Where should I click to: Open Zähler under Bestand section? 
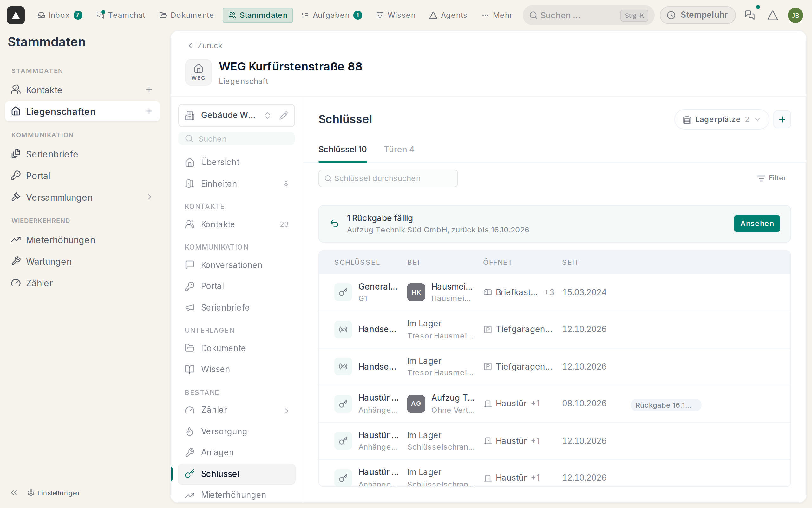pyautogui.click(x=237, y=410)
